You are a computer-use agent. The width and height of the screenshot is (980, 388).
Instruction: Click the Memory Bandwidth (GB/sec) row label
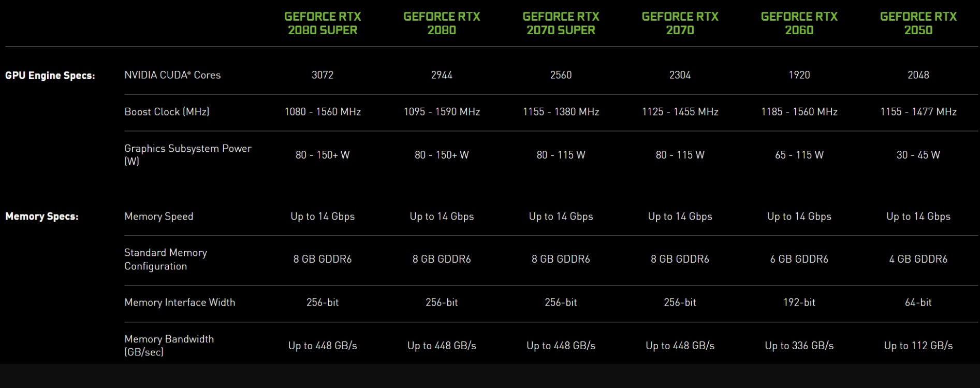pos(169,345)
